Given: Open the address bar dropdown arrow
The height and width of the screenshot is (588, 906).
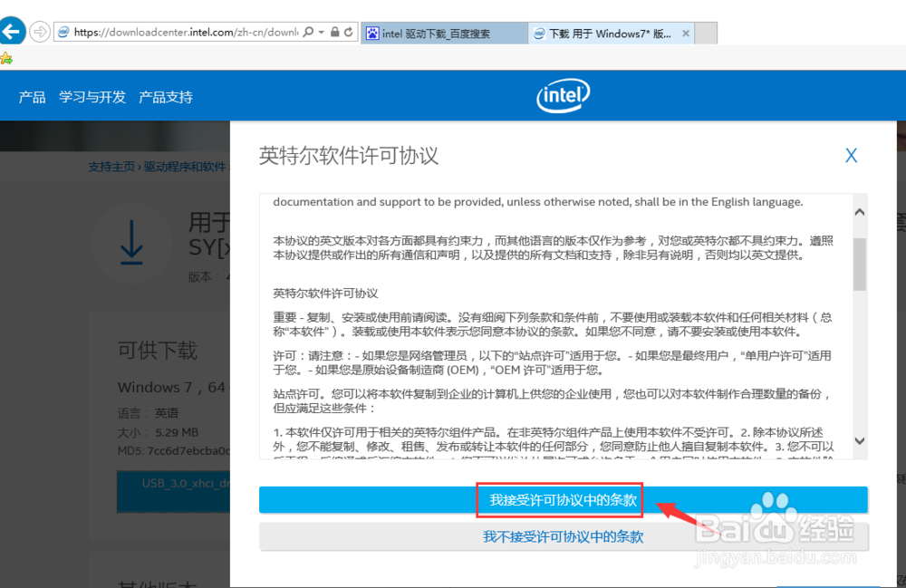Looking at the screenshot, I should [322, 33].
